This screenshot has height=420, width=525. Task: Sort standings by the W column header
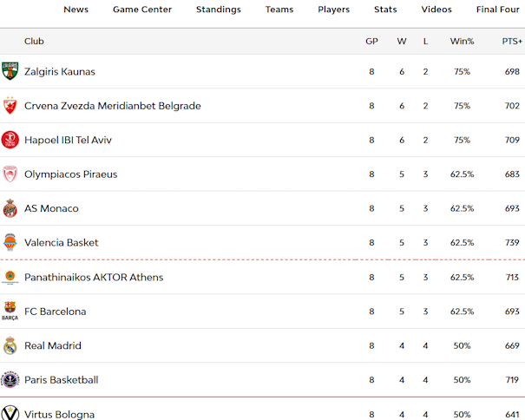[402, 41]
